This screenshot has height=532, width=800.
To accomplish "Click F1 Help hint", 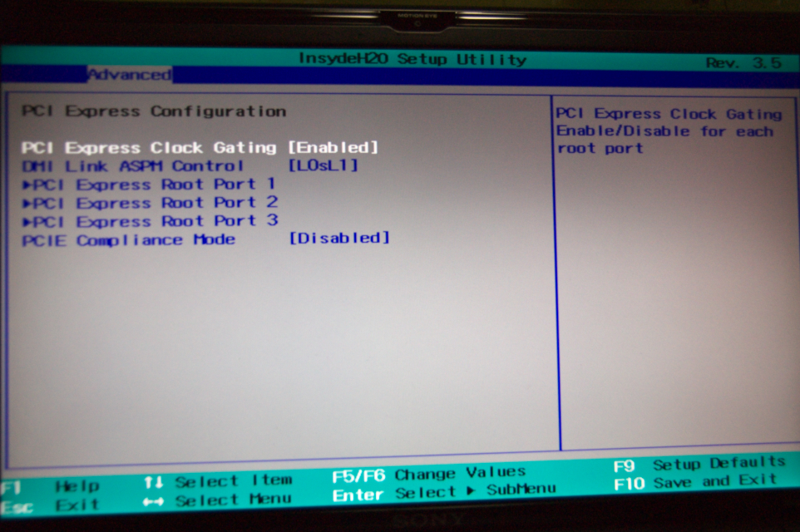I will click(50, 486).
